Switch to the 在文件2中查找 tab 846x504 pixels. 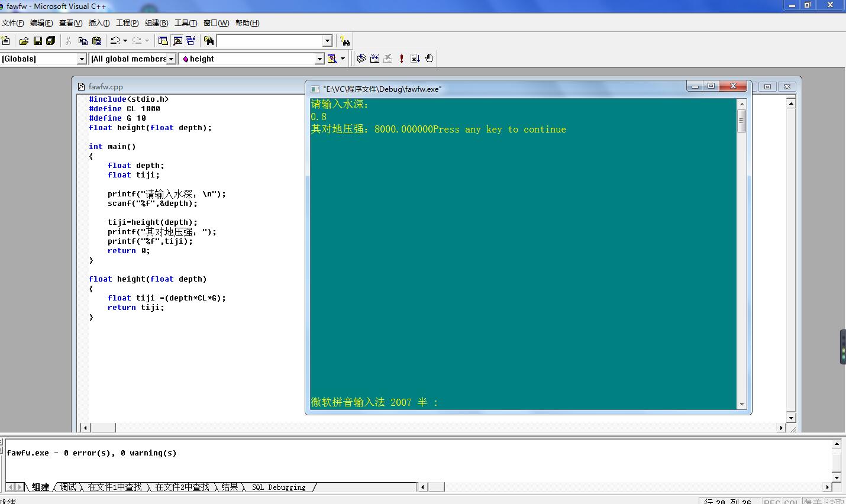182,487
